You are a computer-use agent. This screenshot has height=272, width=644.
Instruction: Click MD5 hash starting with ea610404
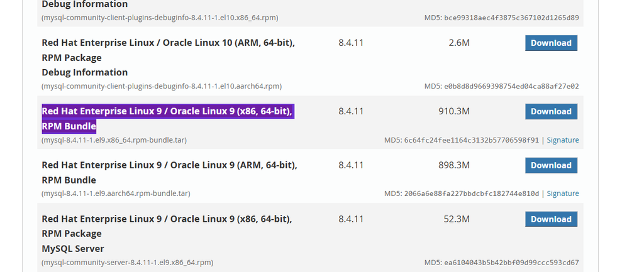(x=512, y=262)
